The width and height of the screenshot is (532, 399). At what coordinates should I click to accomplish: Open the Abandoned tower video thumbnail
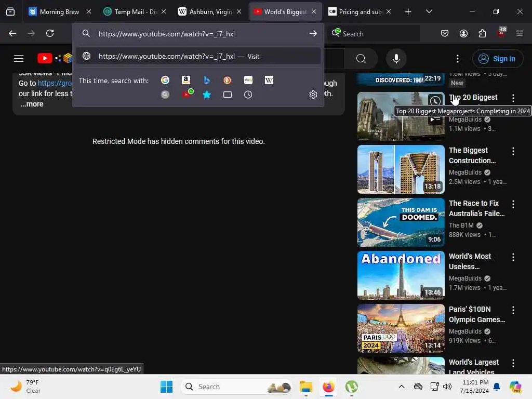pos(401,275)
